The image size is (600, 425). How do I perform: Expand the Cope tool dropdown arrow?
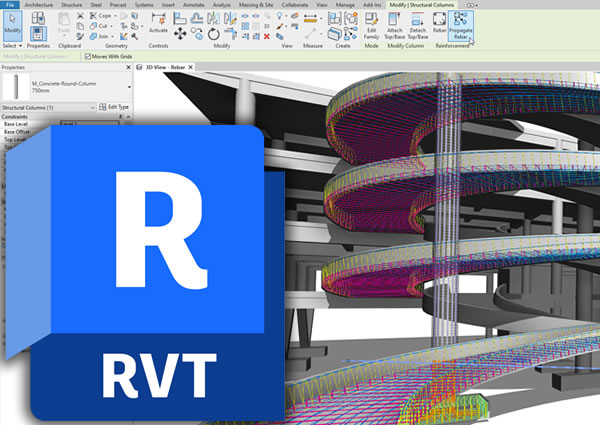pyautogui.click(x=116, y=16)
